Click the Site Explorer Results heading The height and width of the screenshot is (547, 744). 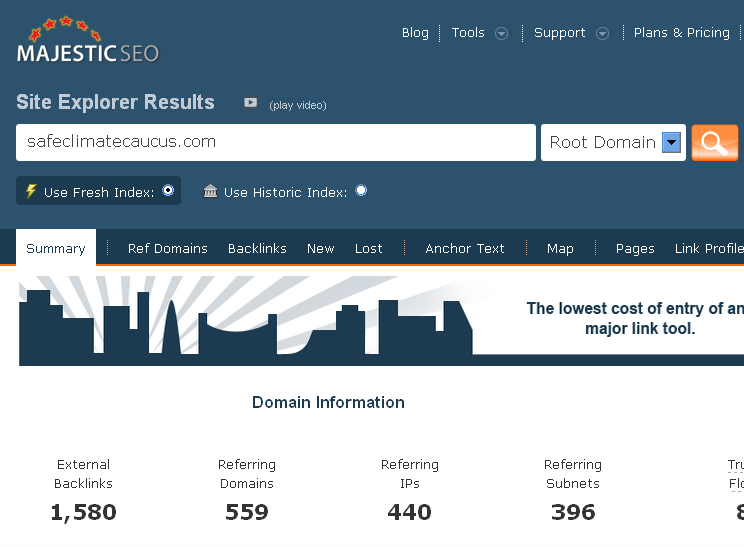[115, 102]
